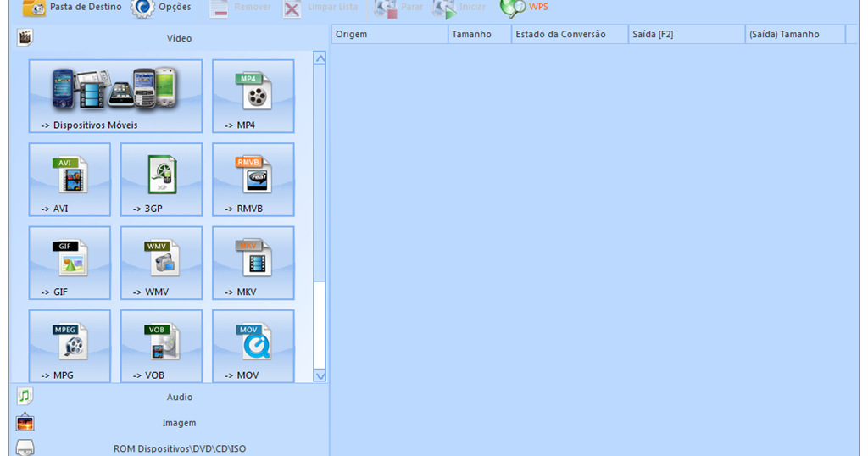Screen dimensions: 868x456
Task: Open Opções settings
Action: (x=160, y=7)
